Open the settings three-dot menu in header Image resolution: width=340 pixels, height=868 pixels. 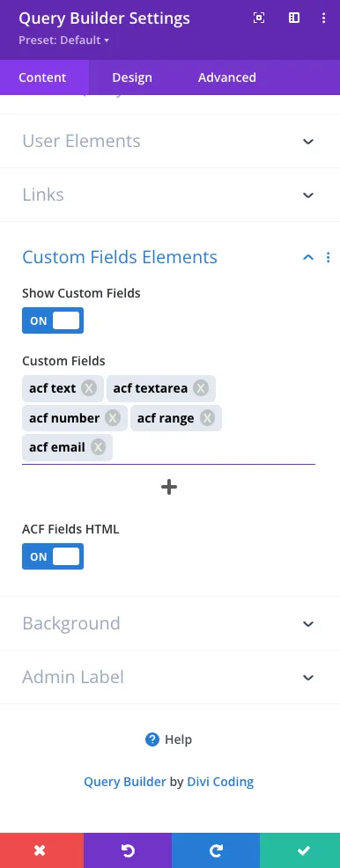(x=324, y=18)
